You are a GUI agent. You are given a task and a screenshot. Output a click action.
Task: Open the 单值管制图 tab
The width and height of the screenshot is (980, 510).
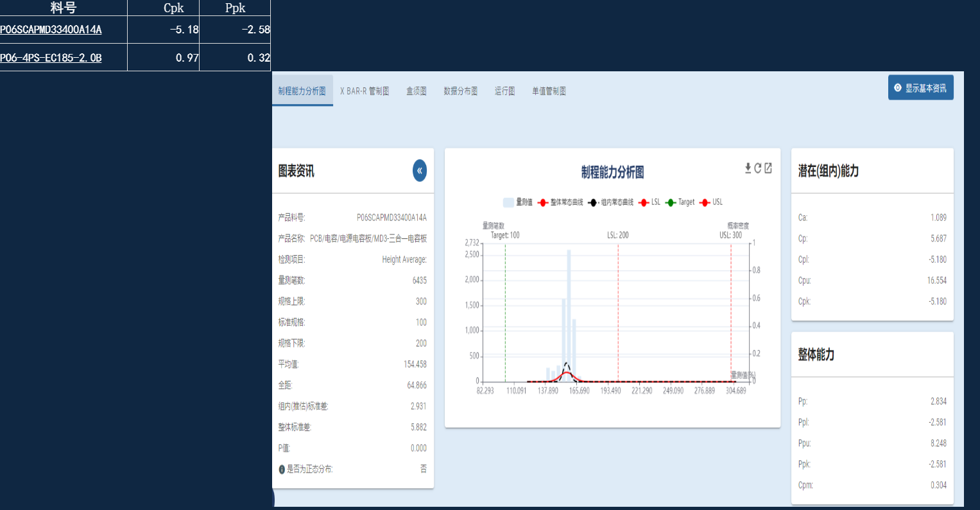click(549, 91)
